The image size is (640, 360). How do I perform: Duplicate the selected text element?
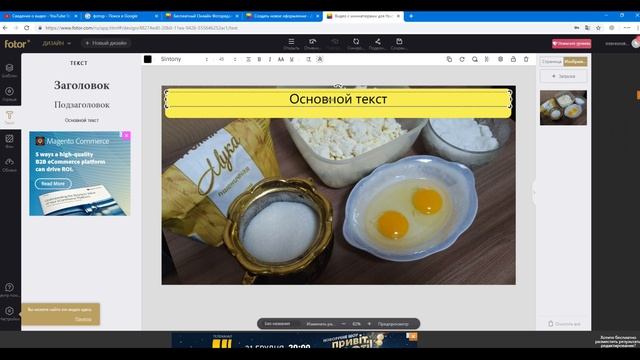pyautogui.click(x=449, y=59)
